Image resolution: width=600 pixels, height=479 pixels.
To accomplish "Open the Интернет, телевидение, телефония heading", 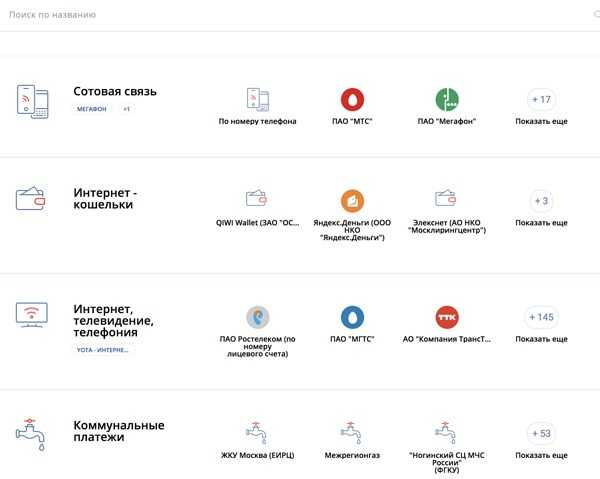I will point(113,320).
